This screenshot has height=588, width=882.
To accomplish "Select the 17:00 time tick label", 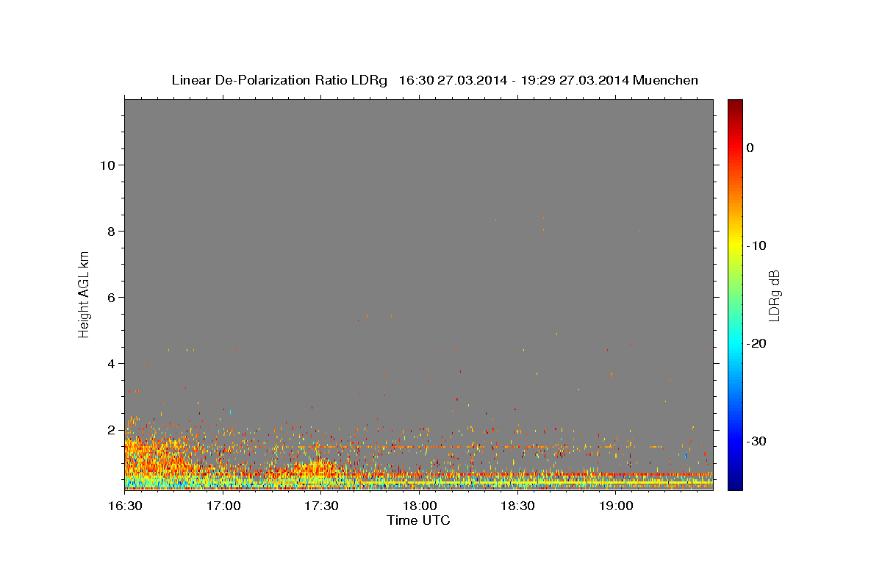I will (x=223, y=506).
